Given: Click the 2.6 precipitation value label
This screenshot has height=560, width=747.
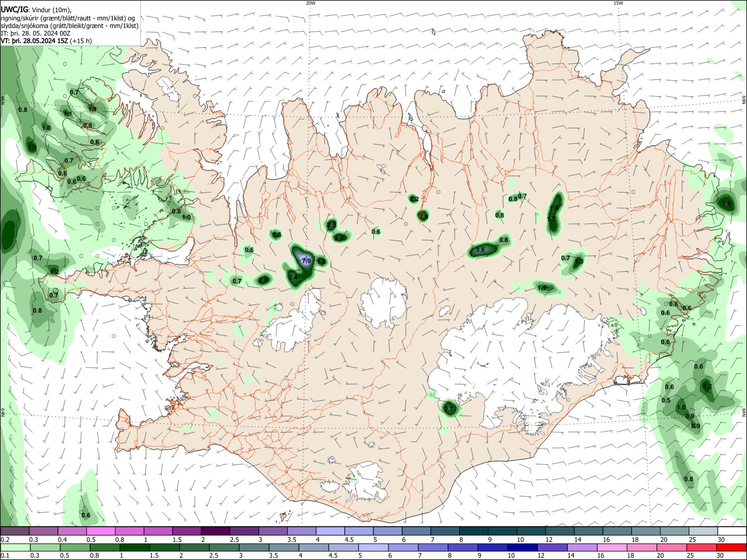Looking at the screenshot, I should (423, 216).
